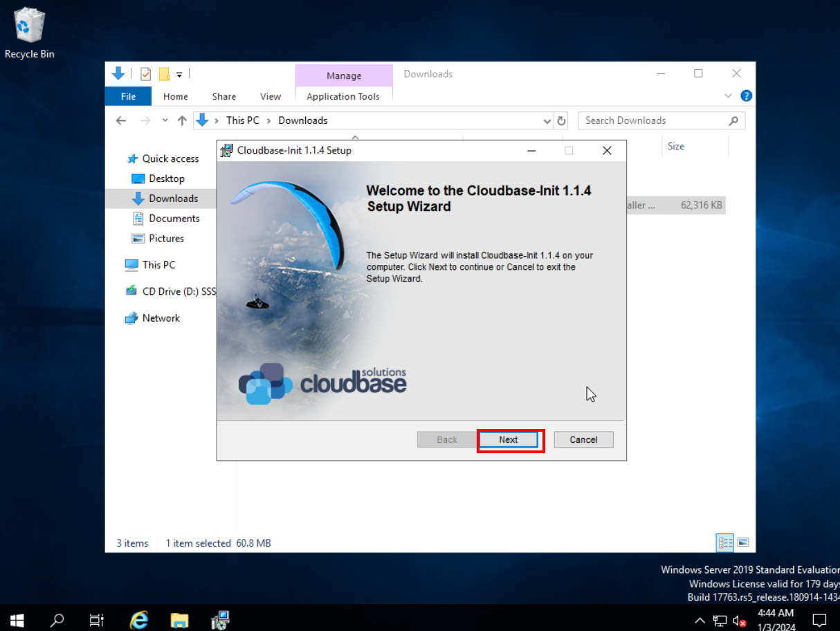Open Task View on the taskbar
Viewport: 840px width, 631px height.
(x=98, y=619)
